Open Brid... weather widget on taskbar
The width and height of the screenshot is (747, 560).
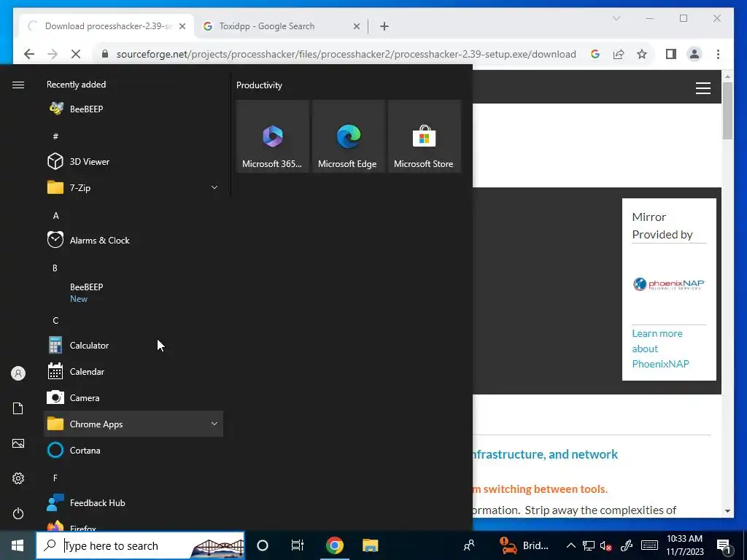pos(524,545)
